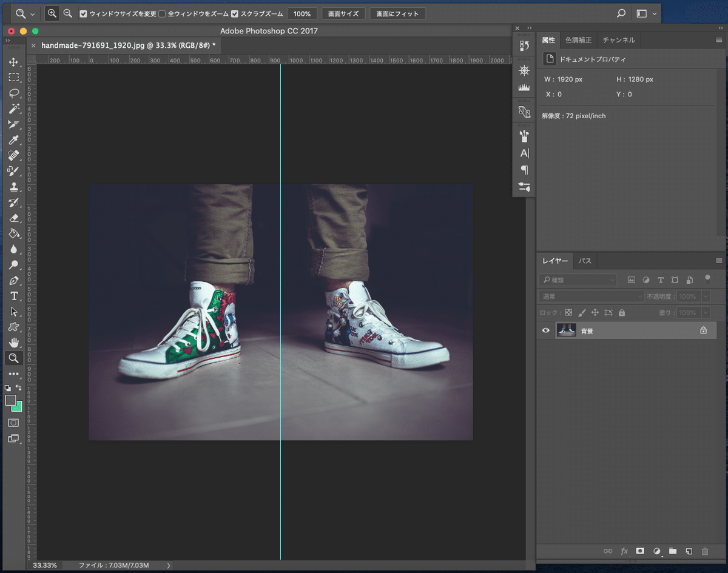Enable 全ウィンドウをズーム checkbox

tap(162, 13)
